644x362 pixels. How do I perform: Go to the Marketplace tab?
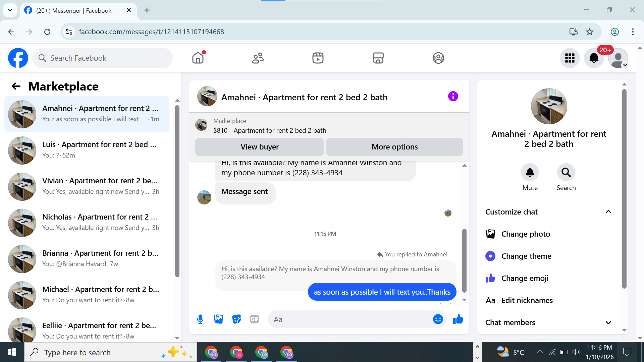[378, 58]
